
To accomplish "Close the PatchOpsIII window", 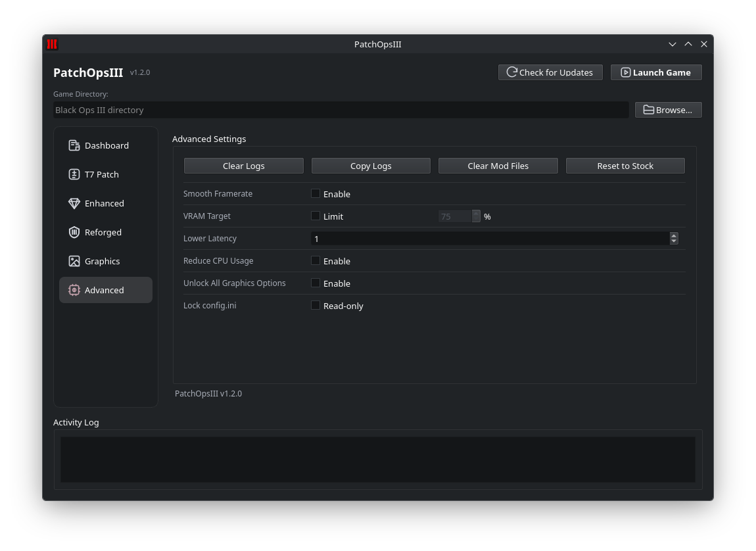I will coord(704,44).
